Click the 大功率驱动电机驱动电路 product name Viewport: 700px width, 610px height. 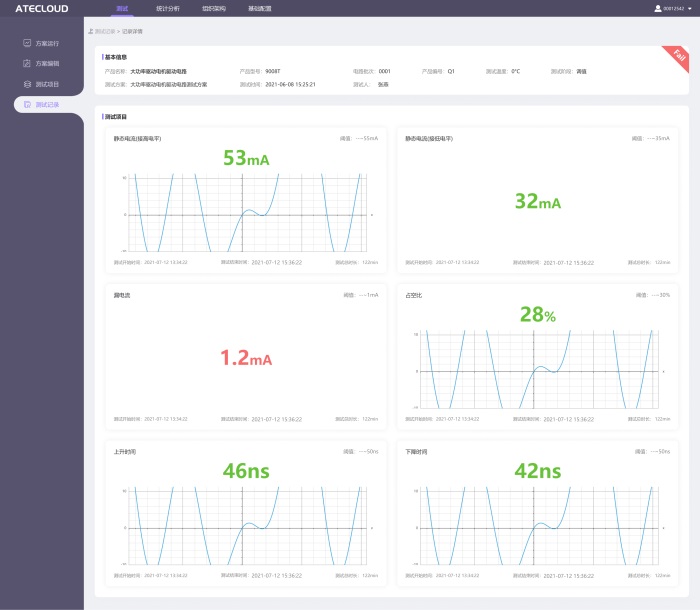(x=158, y=71)
